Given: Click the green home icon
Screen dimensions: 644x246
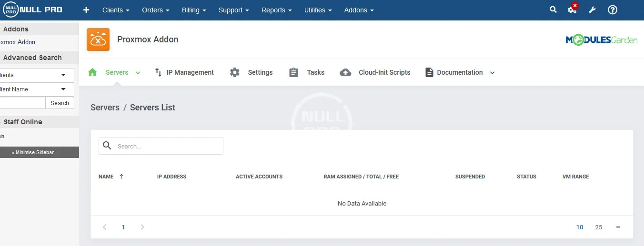Looking at the screenshot, I should (93, 72).
